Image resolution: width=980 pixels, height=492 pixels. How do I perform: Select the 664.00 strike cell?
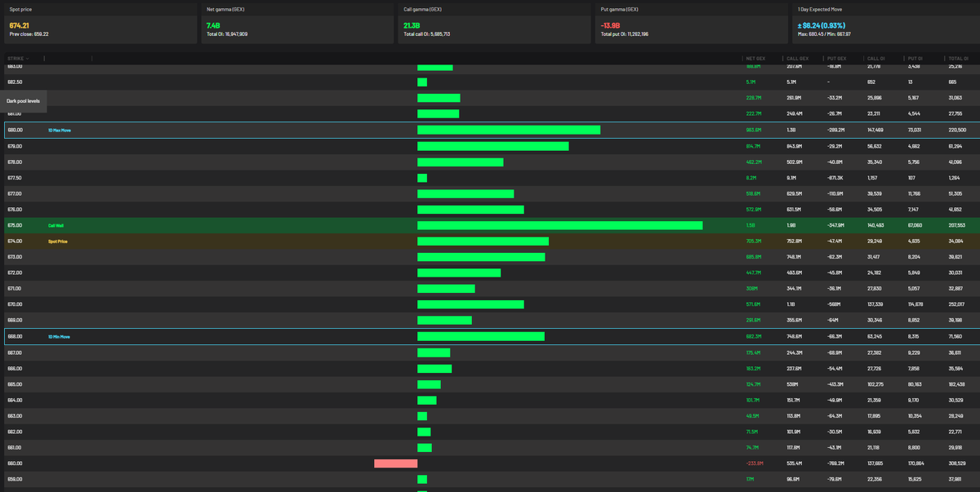[x=14, y=400]
